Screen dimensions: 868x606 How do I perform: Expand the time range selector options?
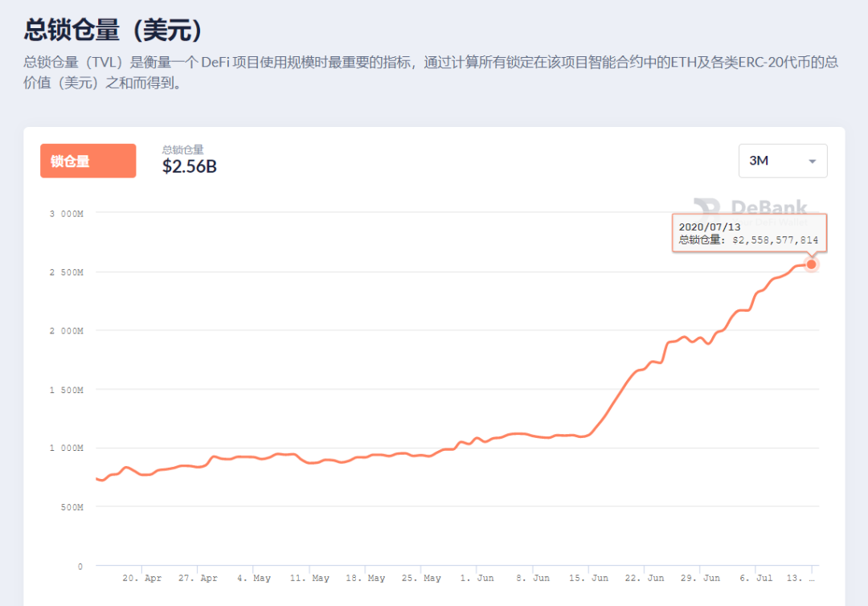click(x=783, y=161)
